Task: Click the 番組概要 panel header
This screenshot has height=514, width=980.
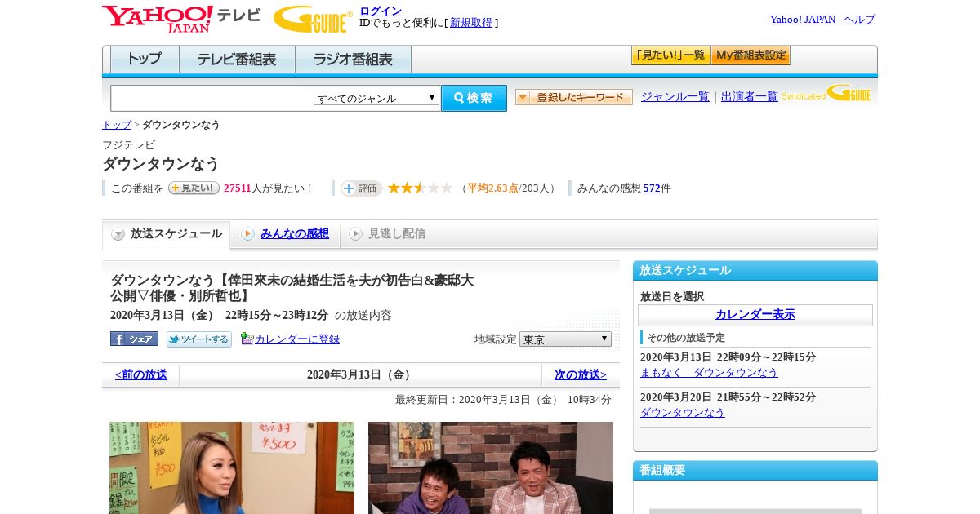Action: (755, 471)
